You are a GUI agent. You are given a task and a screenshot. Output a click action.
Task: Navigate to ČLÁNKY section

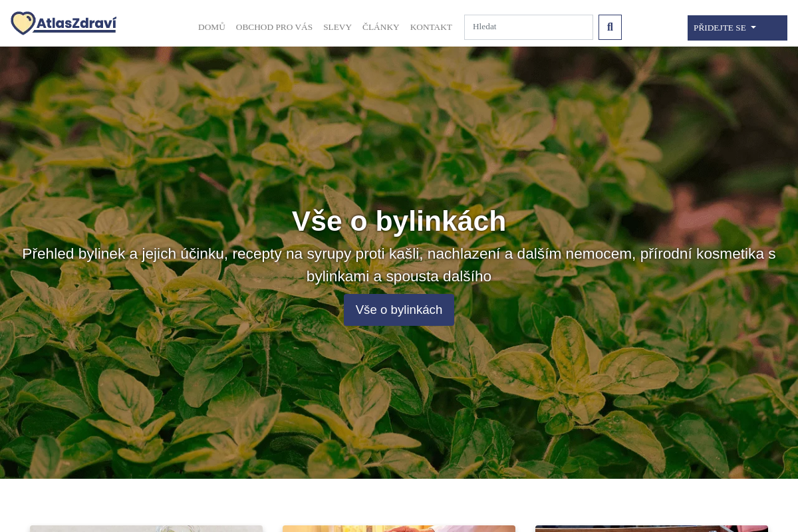(x=380, y=27)
